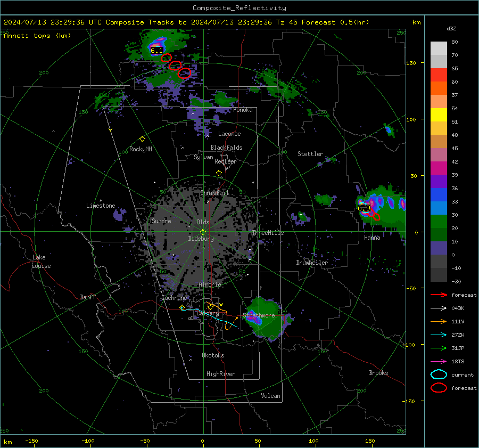The height and width of the screenshot is (448, 479).
Task: Click the Drumheller town label
Action: tap(312, 263)
